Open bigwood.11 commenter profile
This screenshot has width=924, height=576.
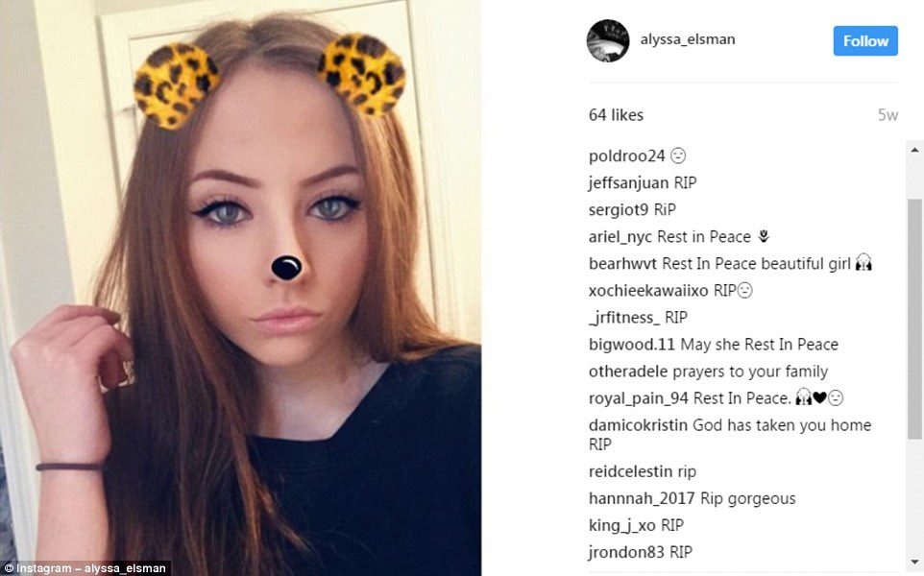(632, 345)
